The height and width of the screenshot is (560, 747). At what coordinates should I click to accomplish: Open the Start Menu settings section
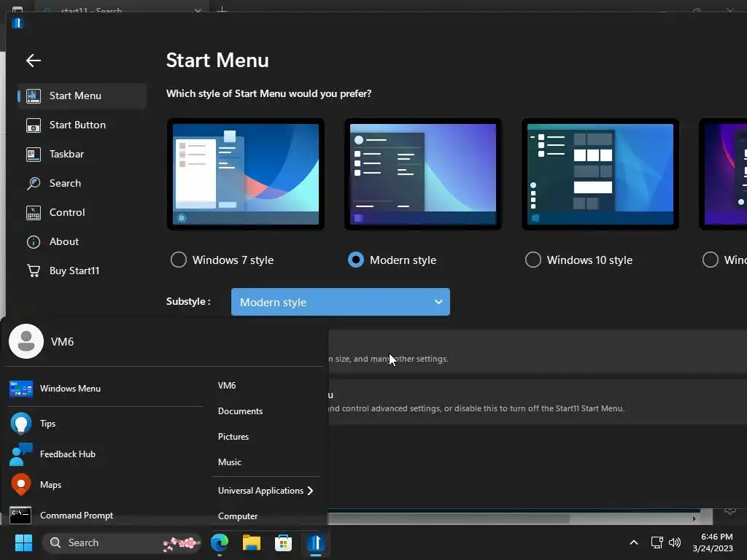pos(82,96)
